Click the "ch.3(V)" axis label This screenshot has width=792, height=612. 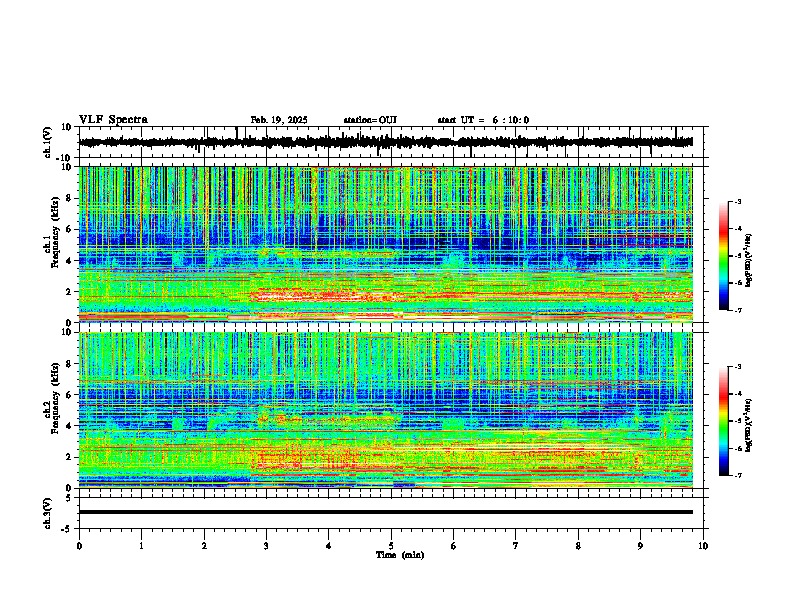click(x=48, y=513)
